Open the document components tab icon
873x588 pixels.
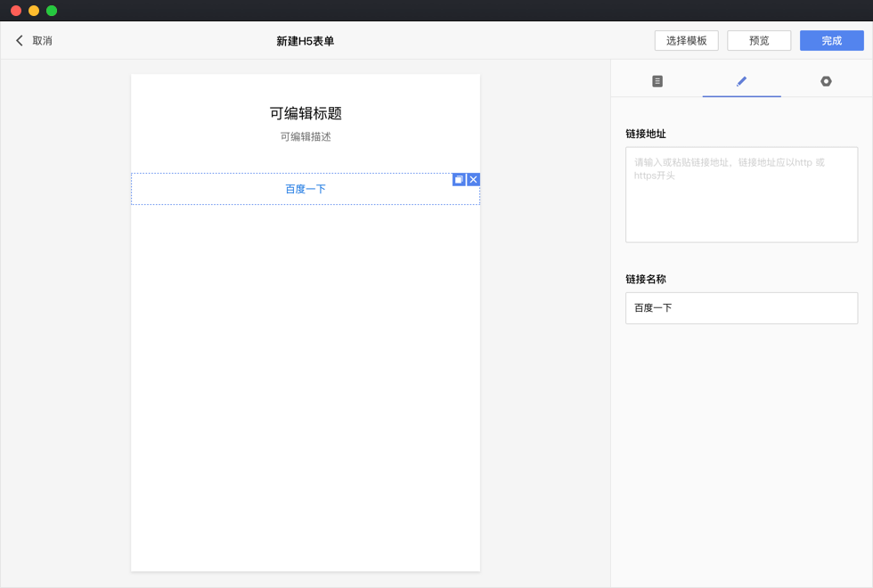tap(657, 81)
